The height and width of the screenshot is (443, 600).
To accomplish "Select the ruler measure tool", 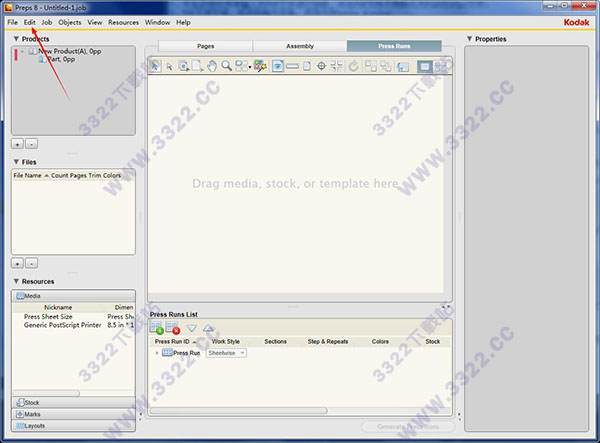I will point(292,66).
